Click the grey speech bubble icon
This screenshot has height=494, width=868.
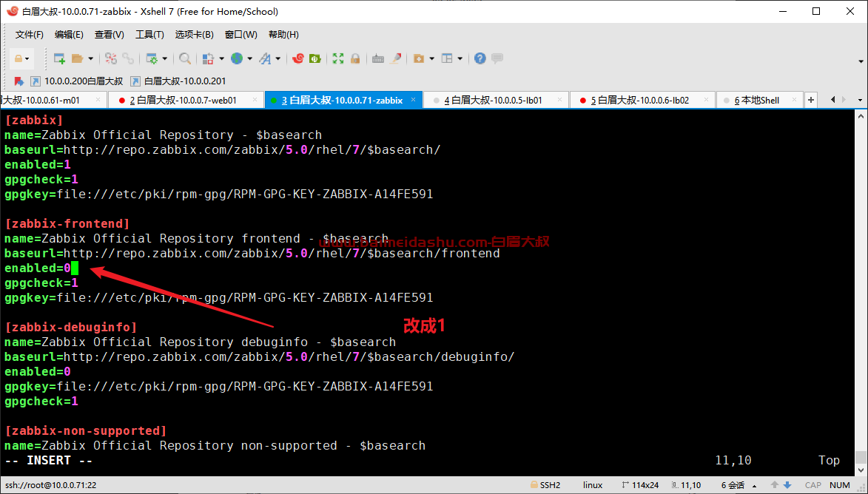497,58
